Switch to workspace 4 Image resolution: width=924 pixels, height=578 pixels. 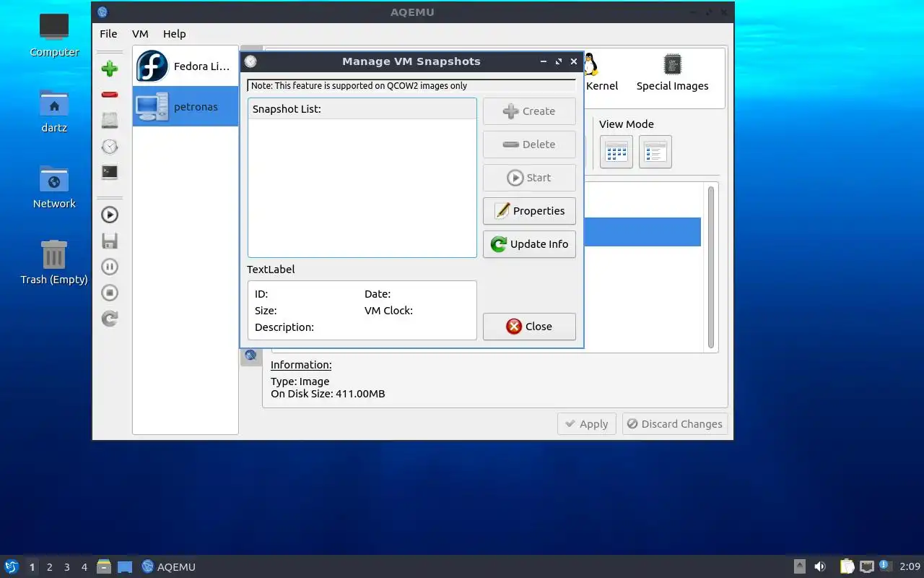click(84, 567)
